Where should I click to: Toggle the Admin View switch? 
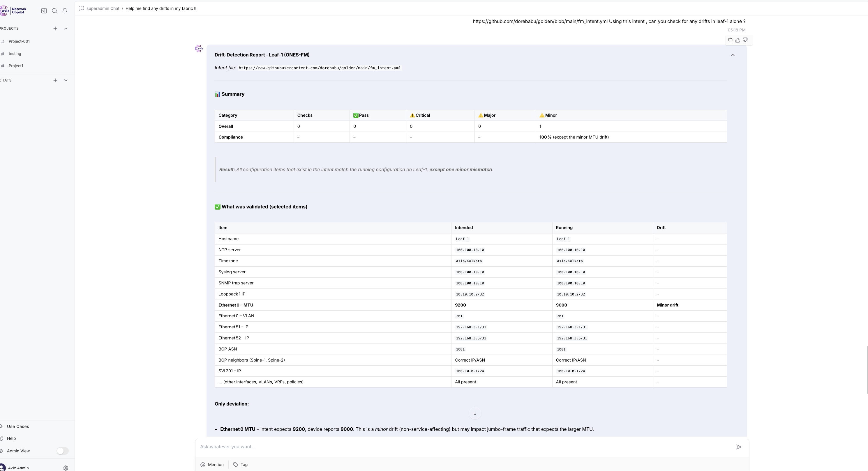point(62,451)
